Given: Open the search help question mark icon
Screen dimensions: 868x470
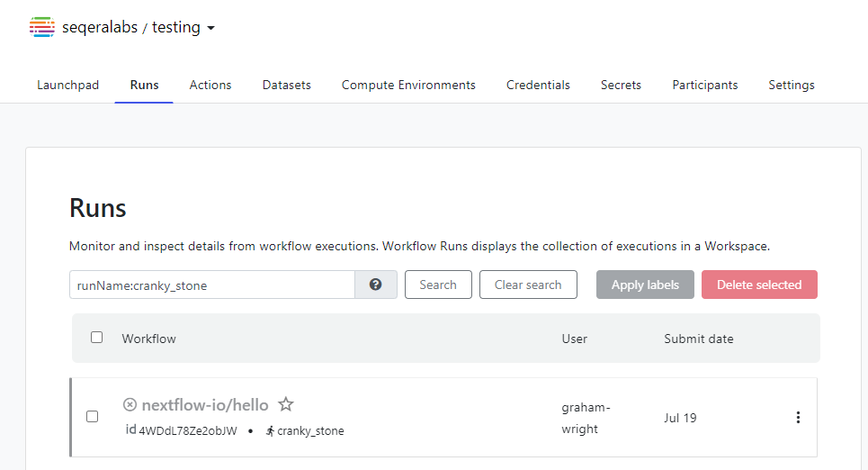Looking at the screenshot, I should (376, 285).
